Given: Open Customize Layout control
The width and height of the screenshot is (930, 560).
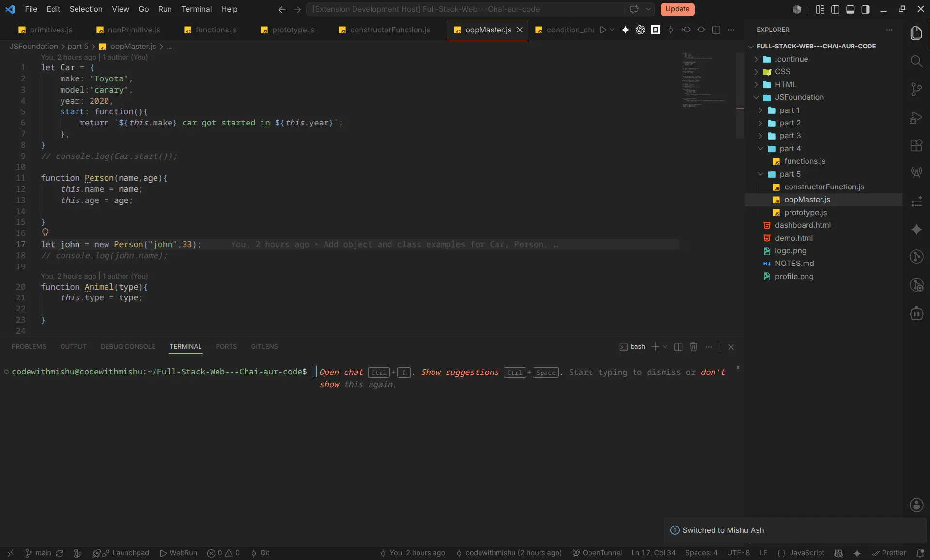Looking at the screenshot, I should coord(820,9).
